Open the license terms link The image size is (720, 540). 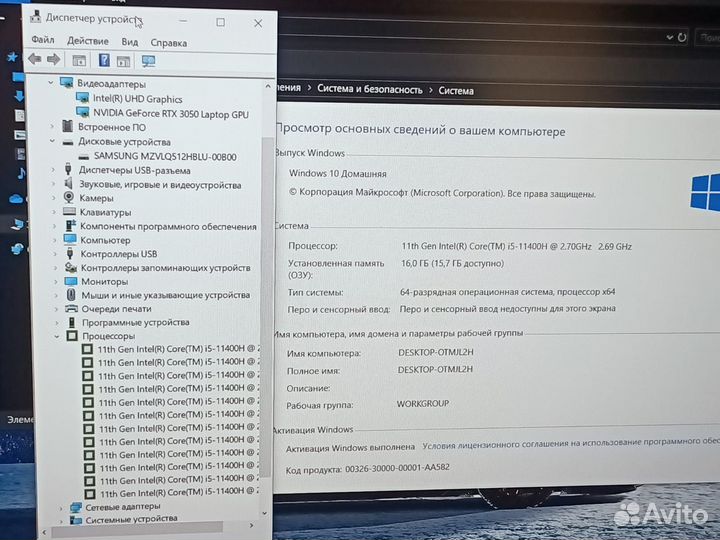(x=571, y=443)
